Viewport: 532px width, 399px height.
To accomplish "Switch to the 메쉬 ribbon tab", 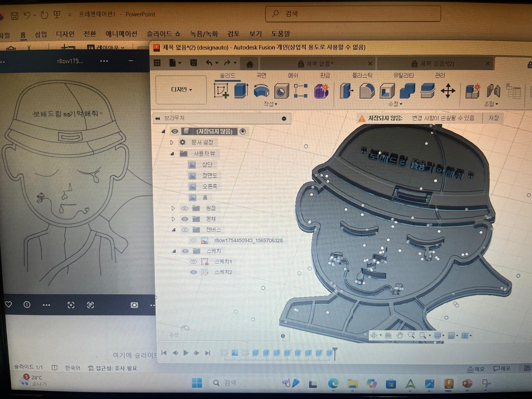I will click(x=293, y=75).
